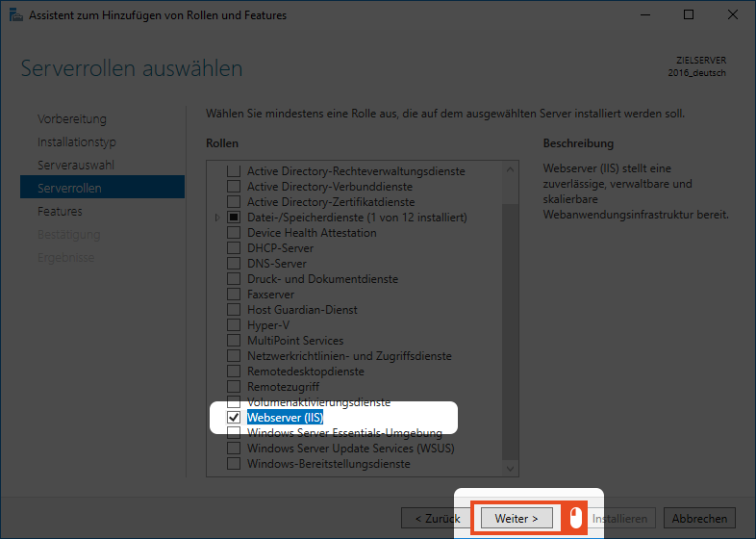
Task: Check the DNS-Server role
Action: coord(234,264)
